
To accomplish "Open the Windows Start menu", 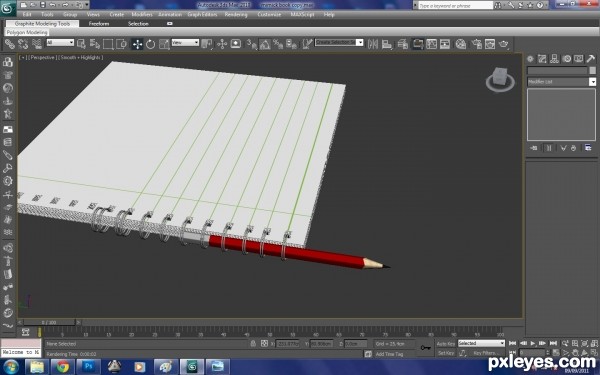I will click(x=11, y=366).
